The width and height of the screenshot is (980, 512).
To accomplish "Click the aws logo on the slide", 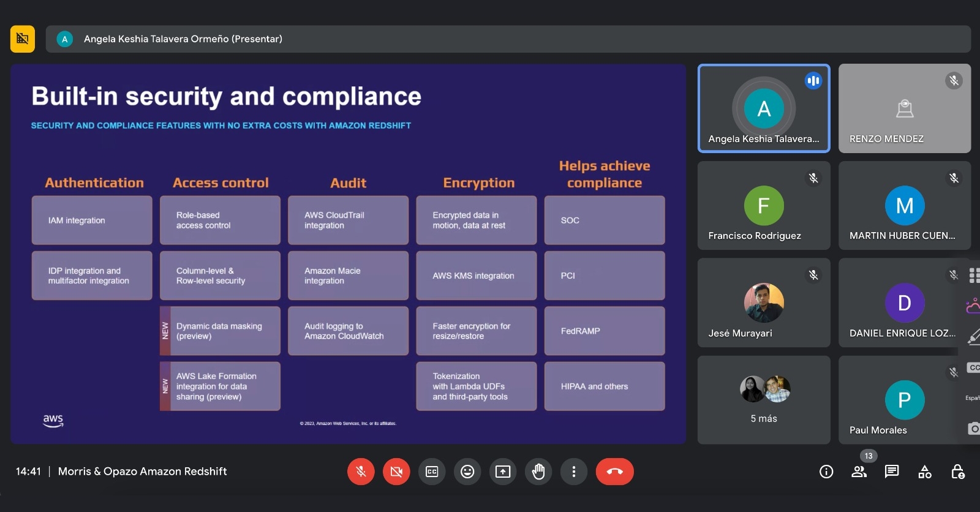I will tap(53, 420).
